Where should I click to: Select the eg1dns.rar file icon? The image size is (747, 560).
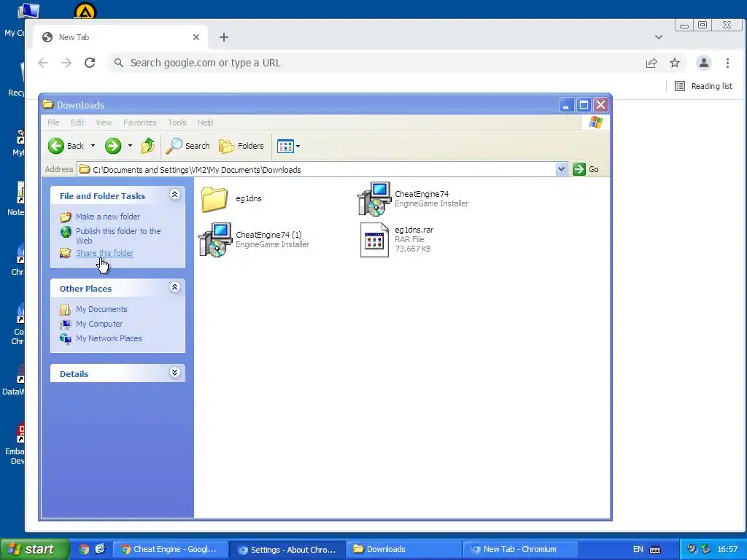pos(374,239)
